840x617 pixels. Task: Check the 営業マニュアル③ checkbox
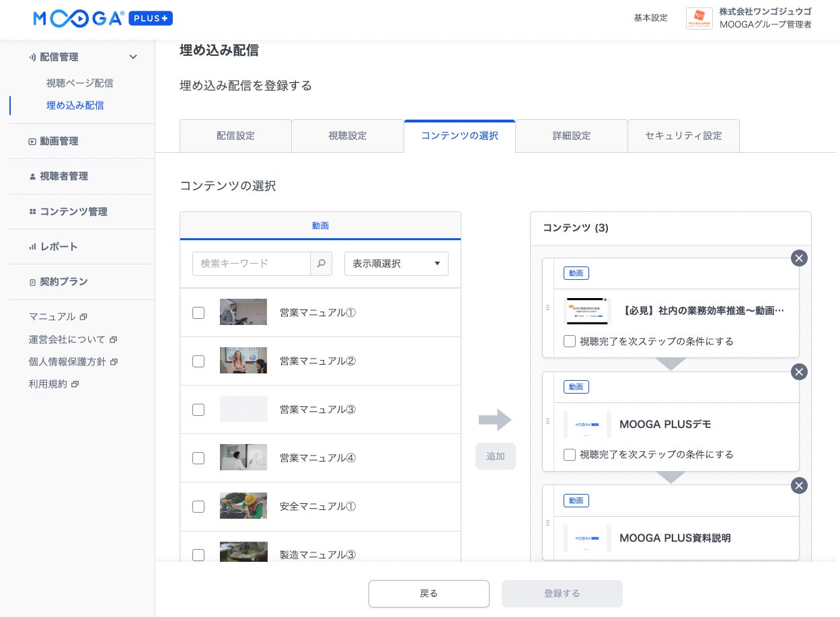point(198,410)
